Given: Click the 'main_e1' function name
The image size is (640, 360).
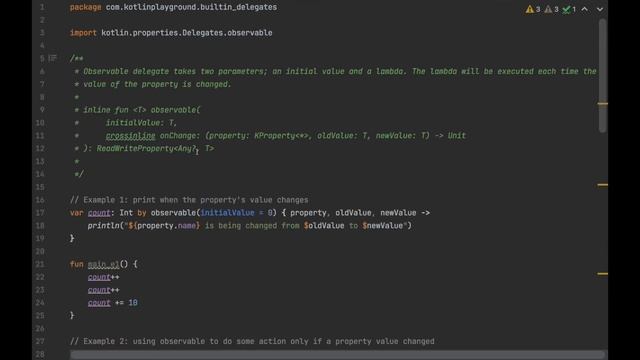Looking at the screenshot, I should (x=103, y=264).
